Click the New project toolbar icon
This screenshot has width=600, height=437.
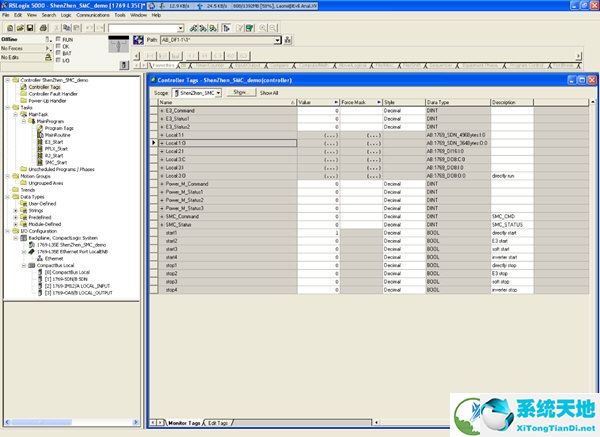[10, 28]
